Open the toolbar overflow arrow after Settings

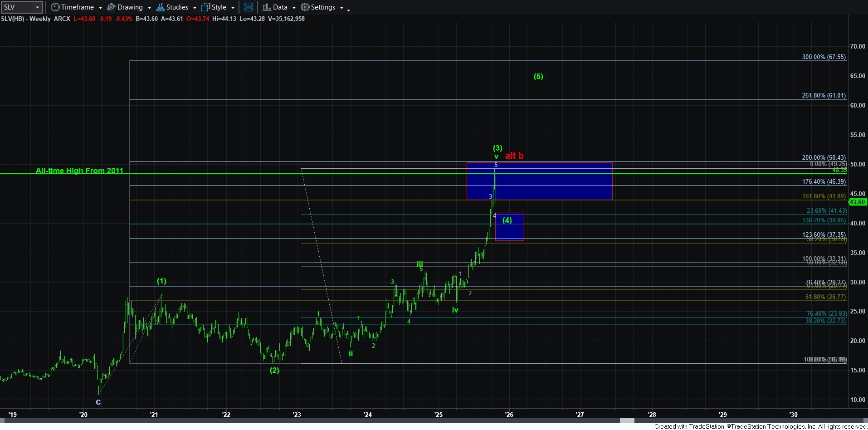348,10
